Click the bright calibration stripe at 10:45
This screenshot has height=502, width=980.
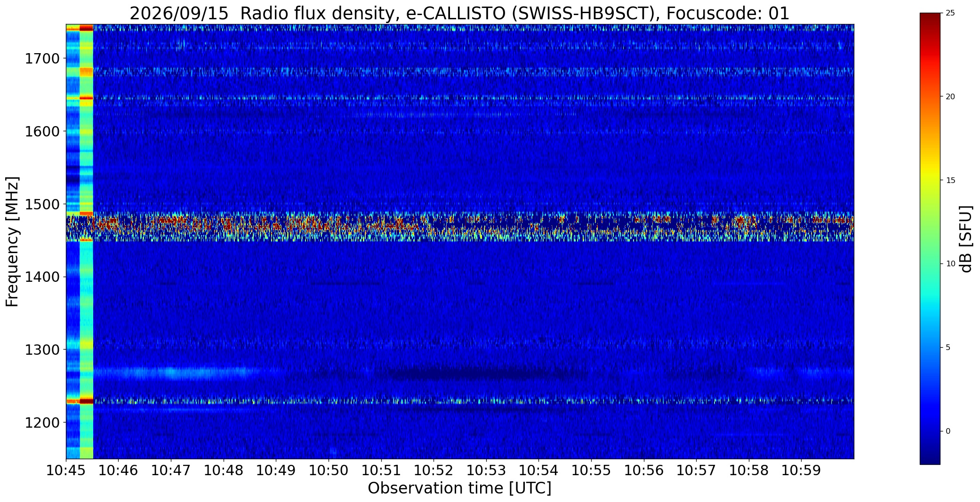[80, 241]
